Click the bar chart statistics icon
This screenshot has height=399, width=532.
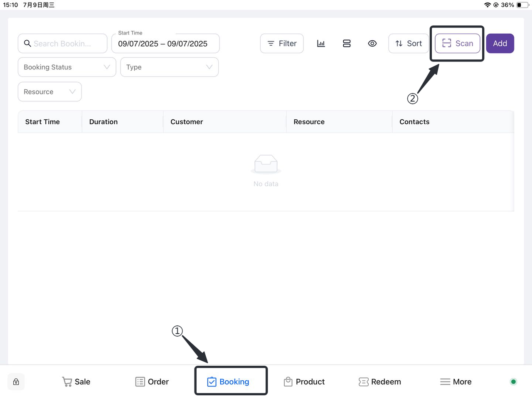[321, 44]
